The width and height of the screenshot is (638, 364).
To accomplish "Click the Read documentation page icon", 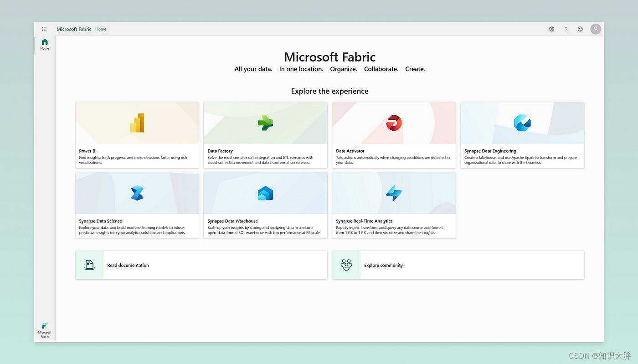I will (90, 265).
